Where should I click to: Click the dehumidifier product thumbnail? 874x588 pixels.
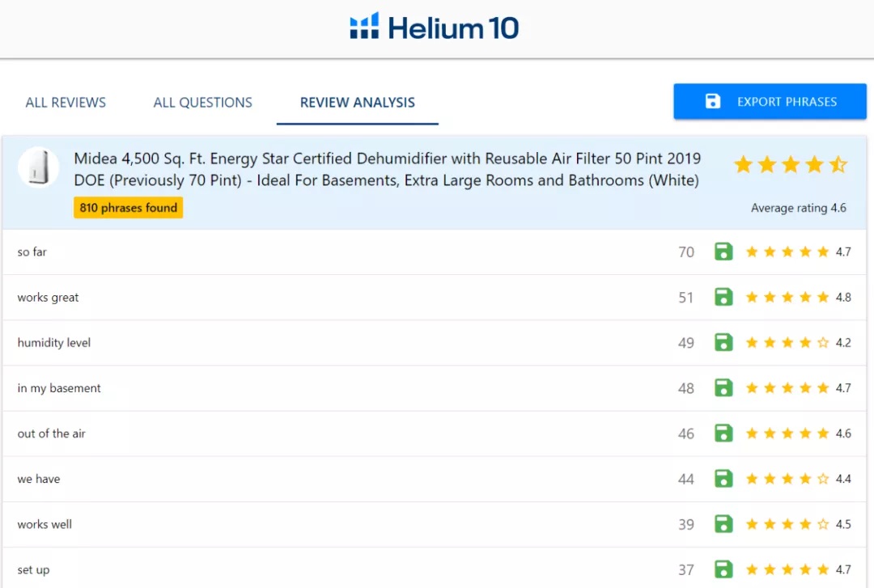pyautogui.click(x=38, y=167)
